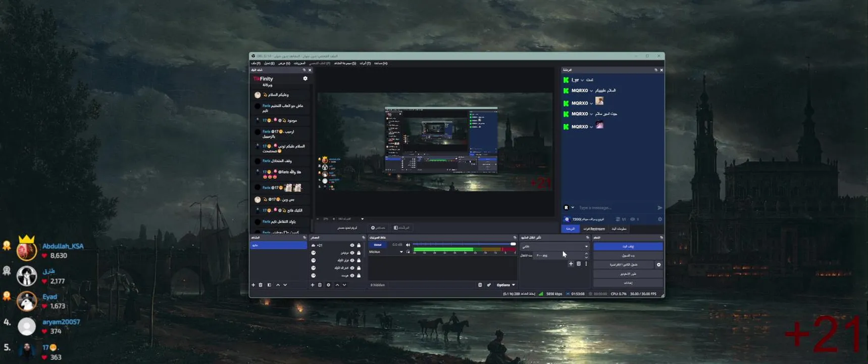Increase the transition duration stepper
Viewport: 868px width, 364px height.
click(x=586, y=254)
